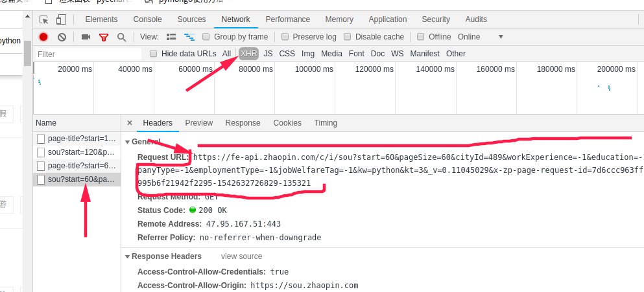Select the sou?start=60&pa... request
This screenshot has height=292, width=644.
coord(77,179)
